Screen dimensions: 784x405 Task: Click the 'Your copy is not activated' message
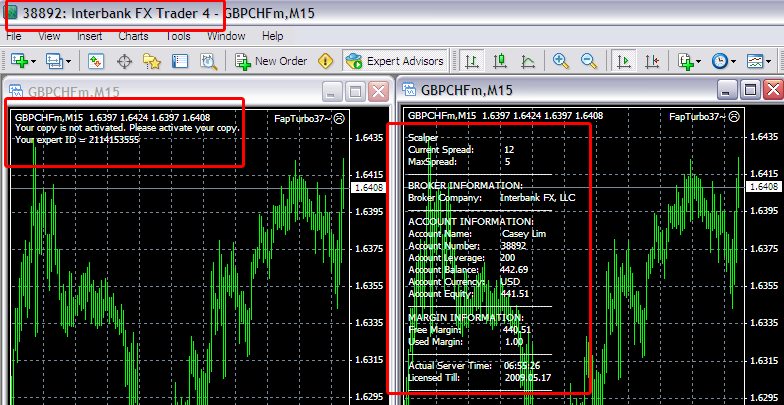127,128
